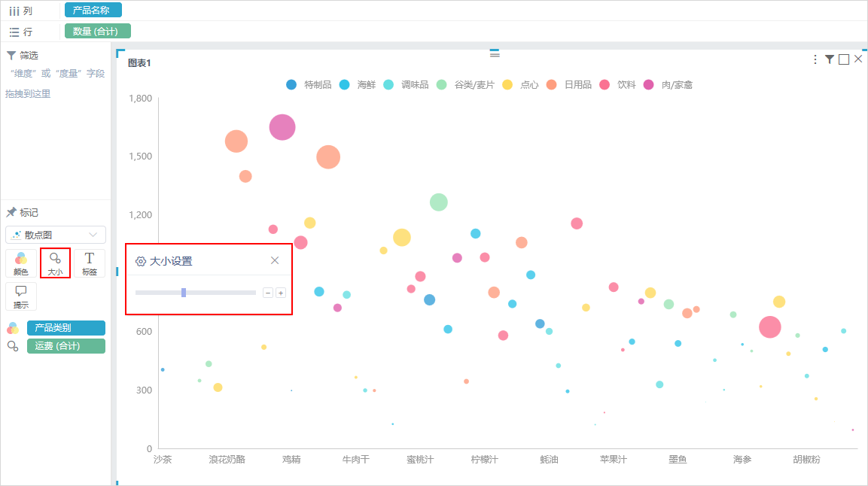Open the 提示 tooltip mark setting
Image resolution: width=868 pixels, height=486 pixels.
pos(21,296)
